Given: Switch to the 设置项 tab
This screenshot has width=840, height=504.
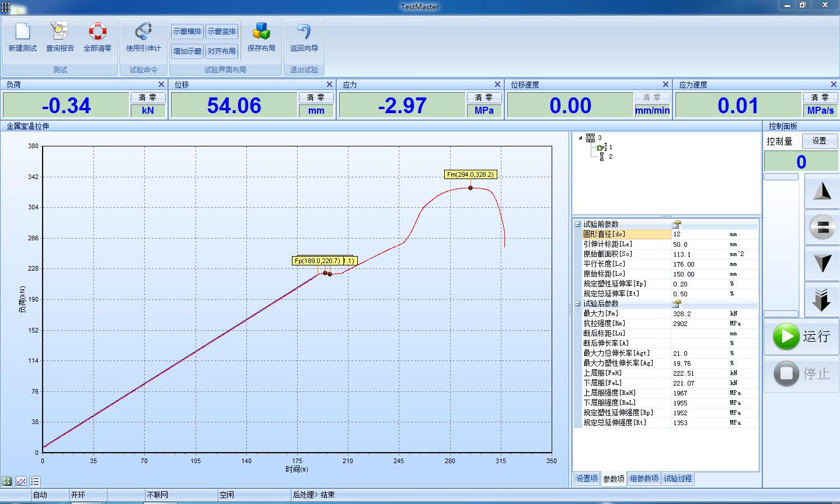Looking at the screenshot, I should coord(587,478).
